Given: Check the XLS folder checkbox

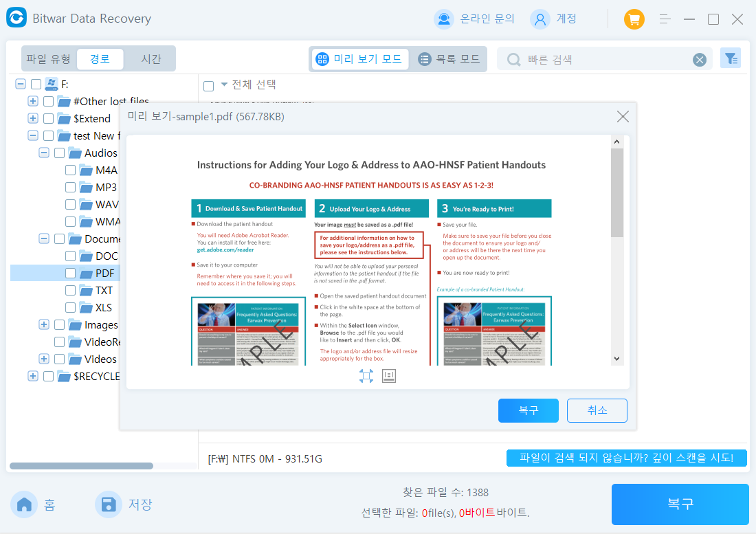Looking at the screenshot, I should [x=70, y=307].
